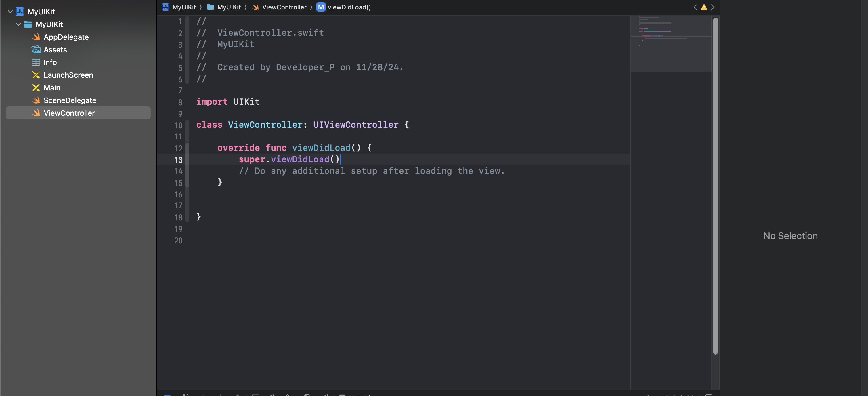Image resolution: width=868 pixels, height=396 pixels.
Task: Open the Assets catalog
Action: click(x=55, y=49)
